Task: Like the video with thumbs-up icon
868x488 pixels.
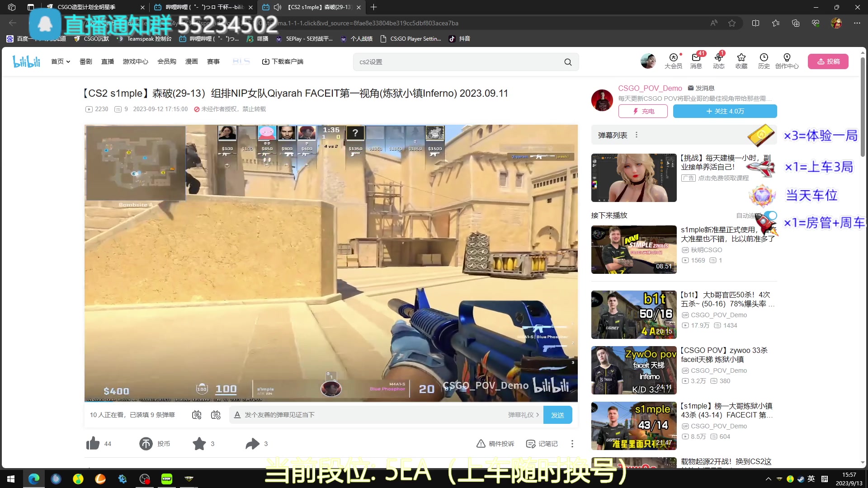Action: point(93,444)
